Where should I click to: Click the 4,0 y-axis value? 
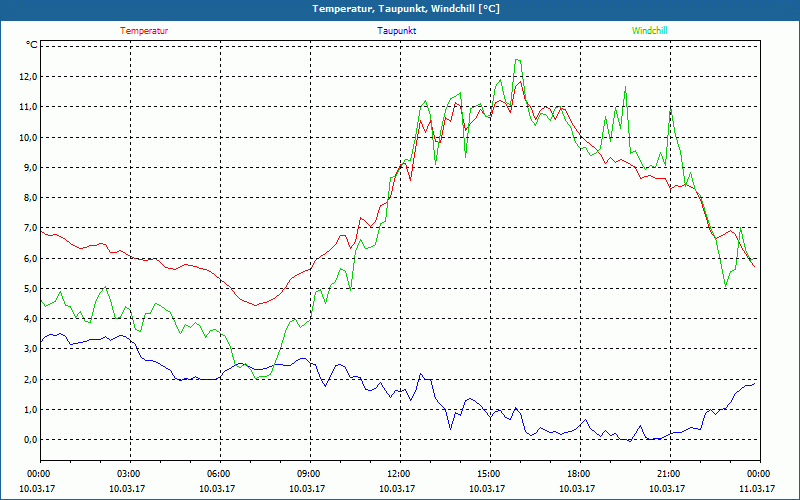tap(31, 318)
